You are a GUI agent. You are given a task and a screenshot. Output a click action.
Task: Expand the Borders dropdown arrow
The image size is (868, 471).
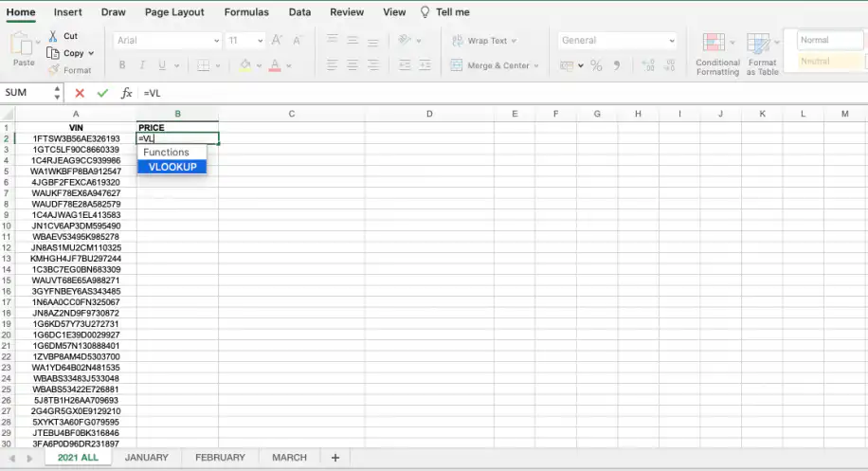pyautogui.click(x=218, y=65)
